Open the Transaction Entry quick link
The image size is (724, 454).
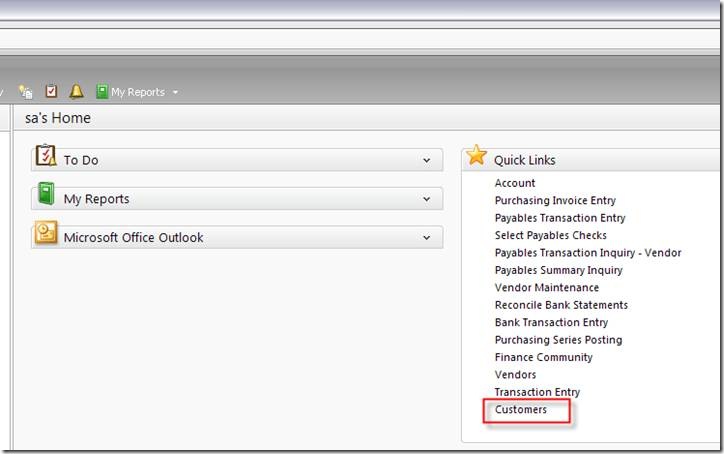click(537, 392)
